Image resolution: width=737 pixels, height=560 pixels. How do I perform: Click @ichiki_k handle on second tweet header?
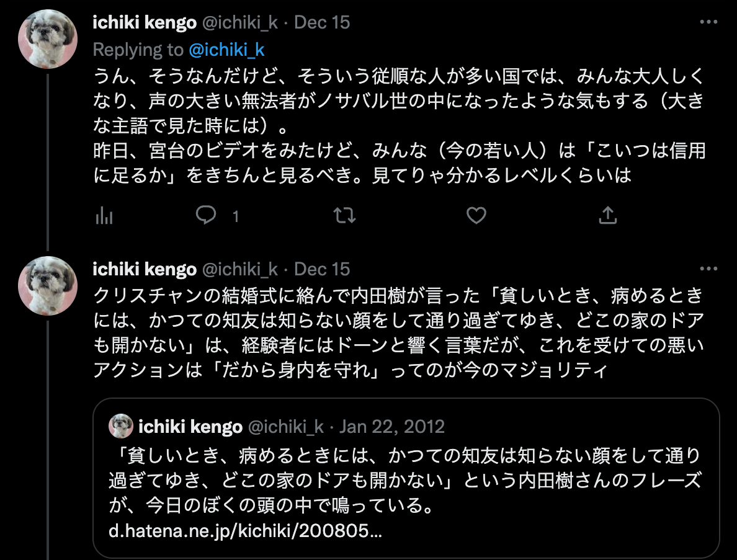[239, 269]
